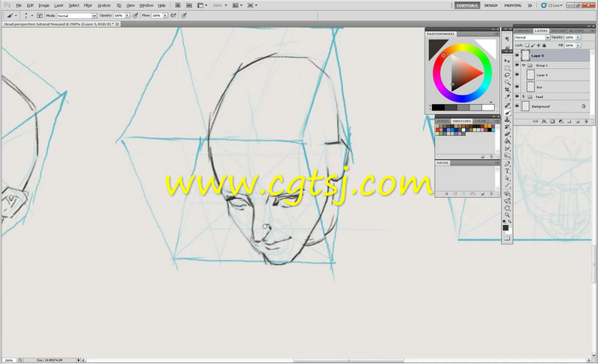The height and width of the screenshot is (364, 598).
Task: Select the Rectangular Marquee tool
Action: [507, 68]
